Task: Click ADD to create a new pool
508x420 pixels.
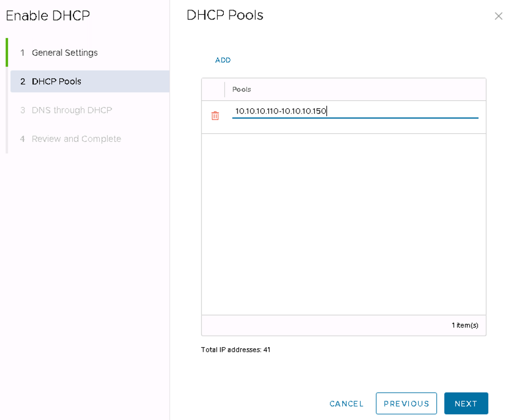Action: click(x=223, y=60)
